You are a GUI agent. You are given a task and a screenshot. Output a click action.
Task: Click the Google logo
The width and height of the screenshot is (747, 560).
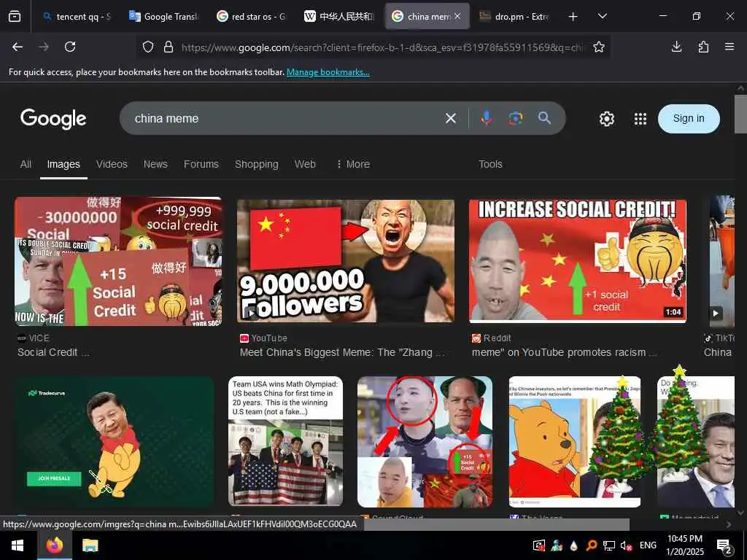pyautogui.click(x=53, y=119)
